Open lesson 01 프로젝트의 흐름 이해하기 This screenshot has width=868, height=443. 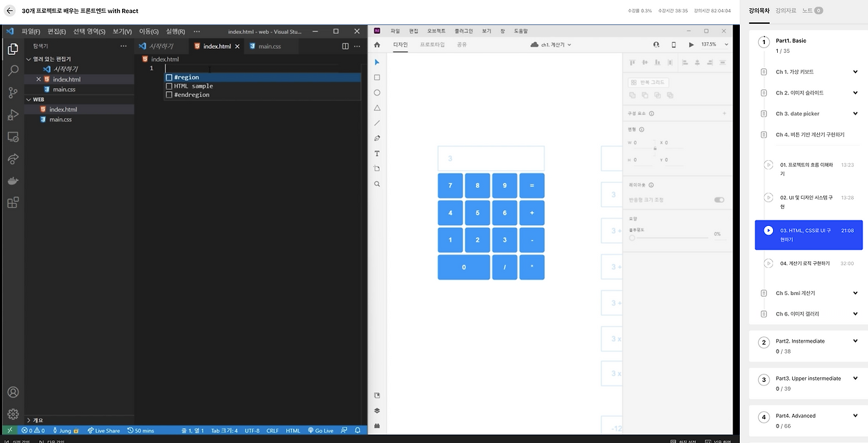tap(808, 169)
